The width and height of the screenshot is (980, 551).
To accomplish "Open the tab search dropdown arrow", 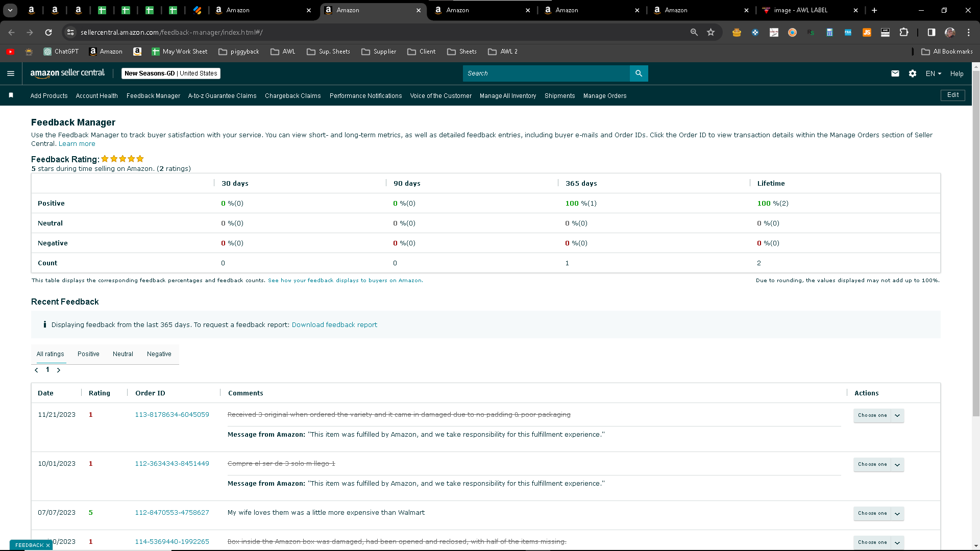I will (x=10, y=10).
